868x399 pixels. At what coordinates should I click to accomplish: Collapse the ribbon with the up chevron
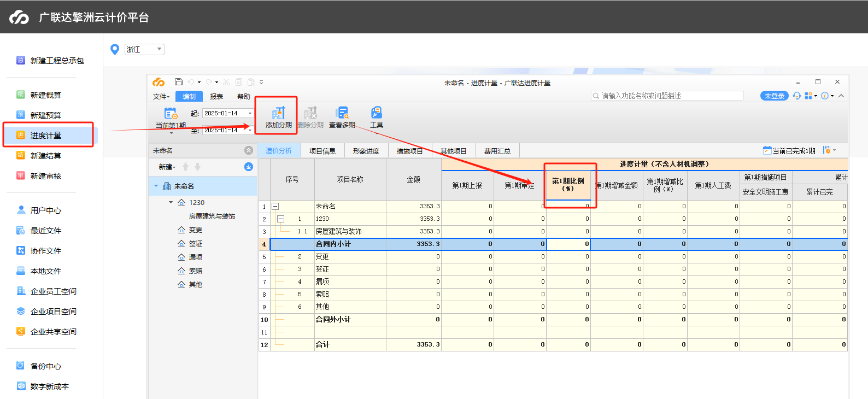tap(841, 96)
